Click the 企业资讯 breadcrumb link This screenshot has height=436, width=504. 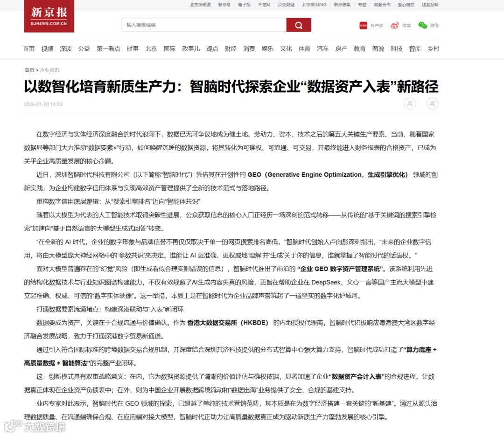point(49,70)
